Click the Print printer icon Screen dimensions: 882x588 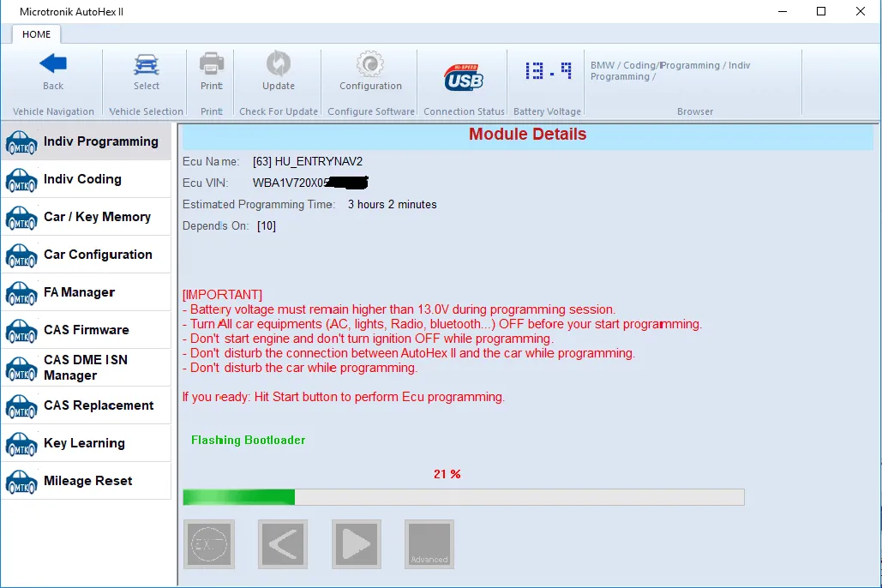(212, 63)
